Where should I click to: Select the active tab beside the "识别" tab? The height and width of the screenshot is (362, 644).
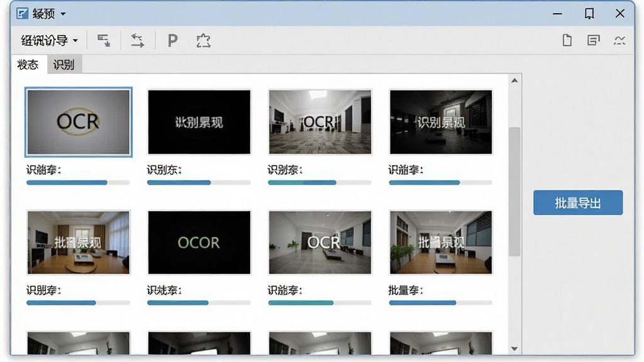[x=28, y=65]
